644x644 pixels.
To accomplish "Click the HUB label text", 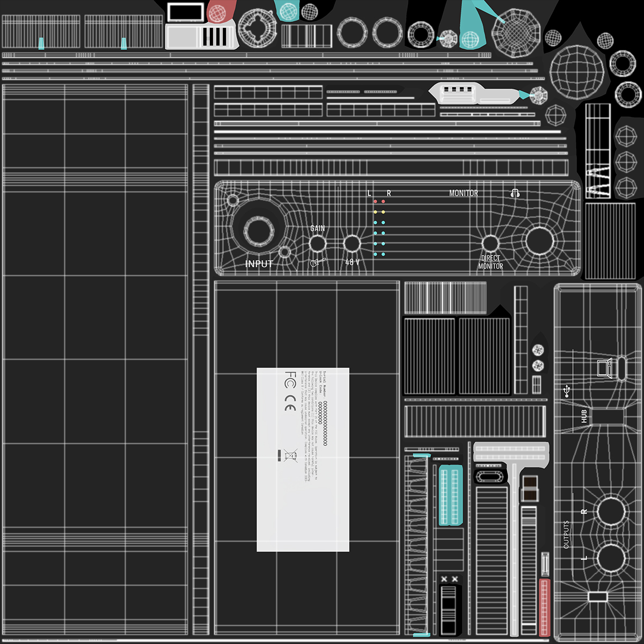I will click(584, 416).
